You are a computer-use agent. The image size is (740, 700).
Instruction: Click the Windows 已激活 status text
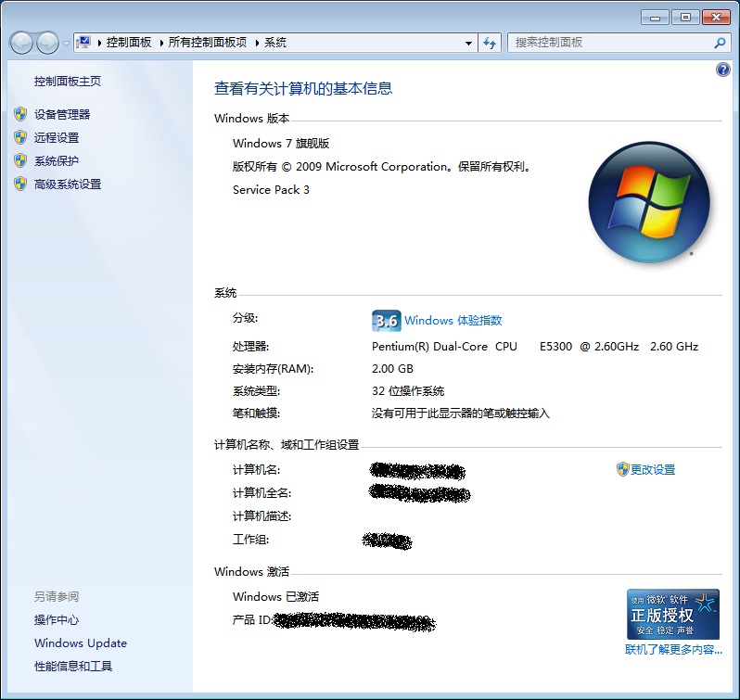pos(275,597)
